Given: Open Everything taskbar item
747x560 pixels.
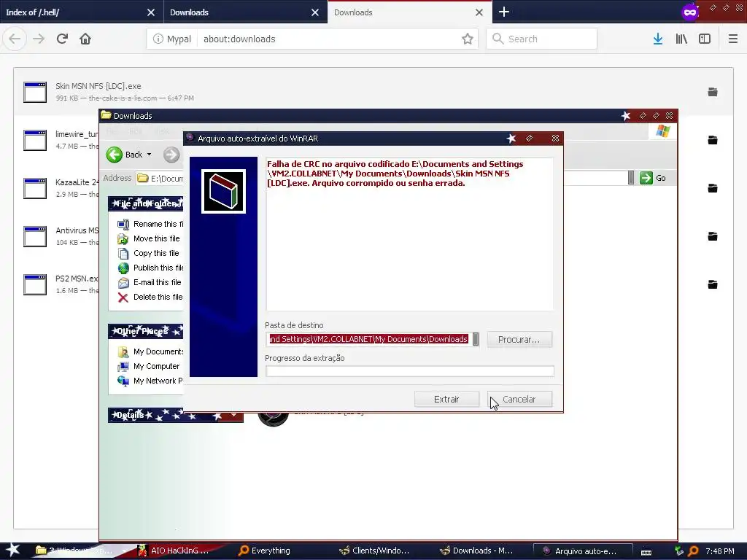Looking at the screenshot, I should (264, 551).
